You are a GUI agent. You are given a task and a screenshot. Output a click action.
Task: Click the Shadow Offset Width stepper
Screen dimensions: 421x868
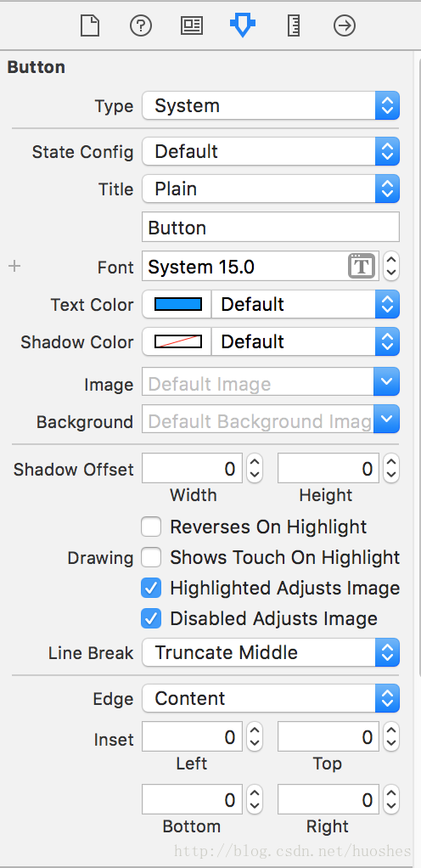tap(255, 469)
